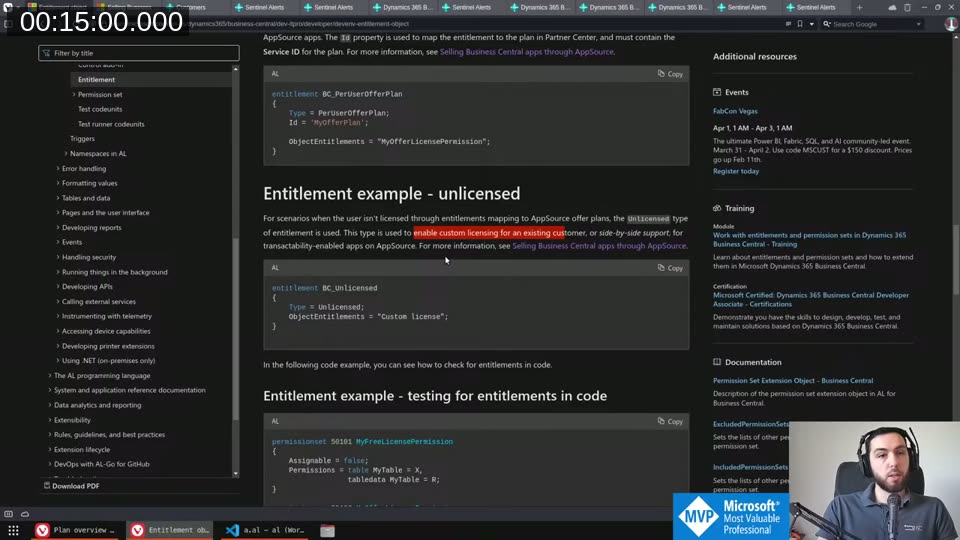Expand Namespaces in AL node
Screen dimensions: 960x540
66,154
